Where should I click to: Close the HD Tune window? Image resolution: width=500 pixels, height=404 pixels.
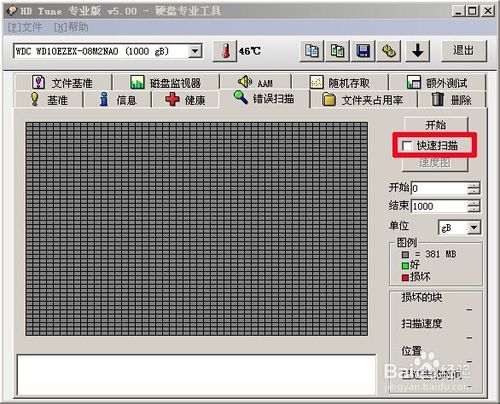[488, 11]
